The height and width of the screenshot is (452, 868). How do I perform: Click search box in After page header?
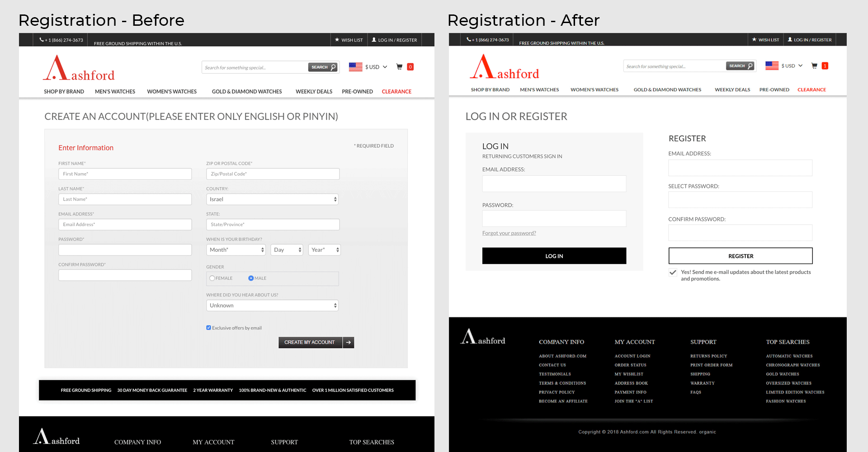(x=675, y=66)
